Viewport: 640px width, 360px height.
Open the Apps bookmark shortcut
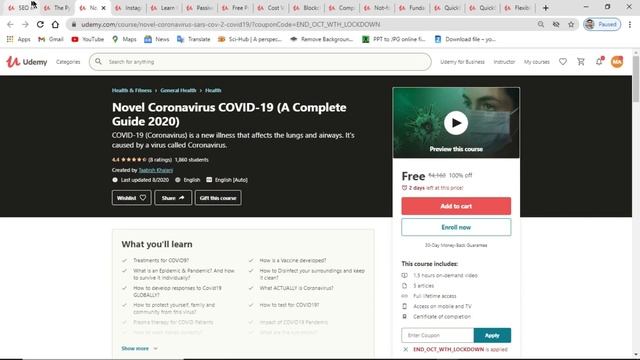coord(18,39)
